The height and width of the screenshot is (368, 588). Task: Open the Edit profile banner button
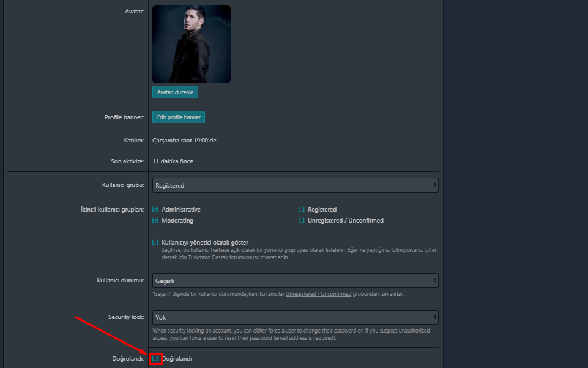tap(179, 117)
